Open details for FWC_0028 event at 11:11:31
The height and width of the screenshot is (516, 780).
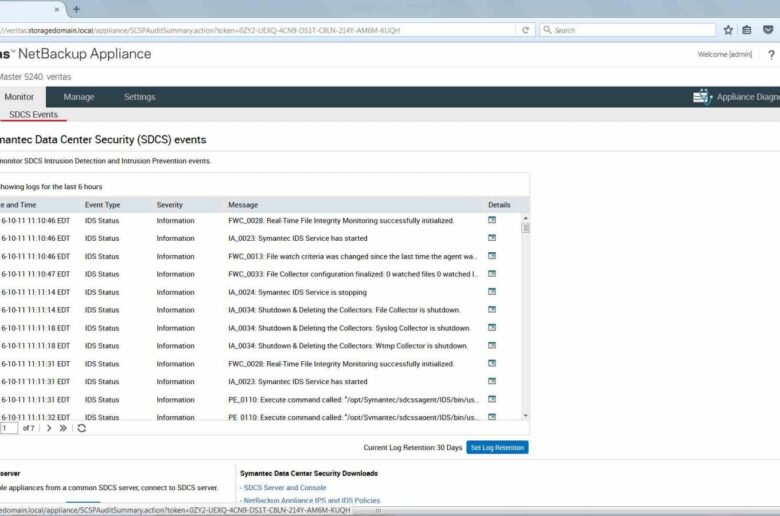pyautogui.click(x=491, y=363)
